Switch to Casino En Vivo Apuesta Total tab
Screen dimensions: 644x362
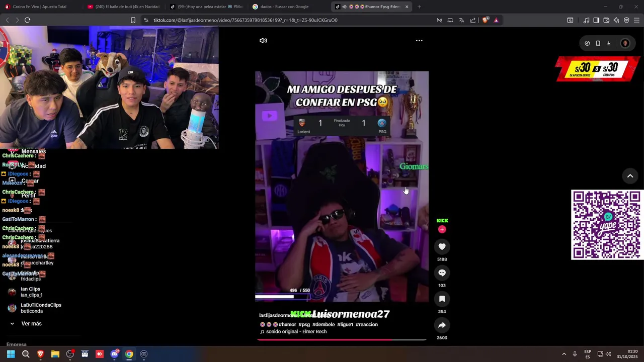[39, 7]
